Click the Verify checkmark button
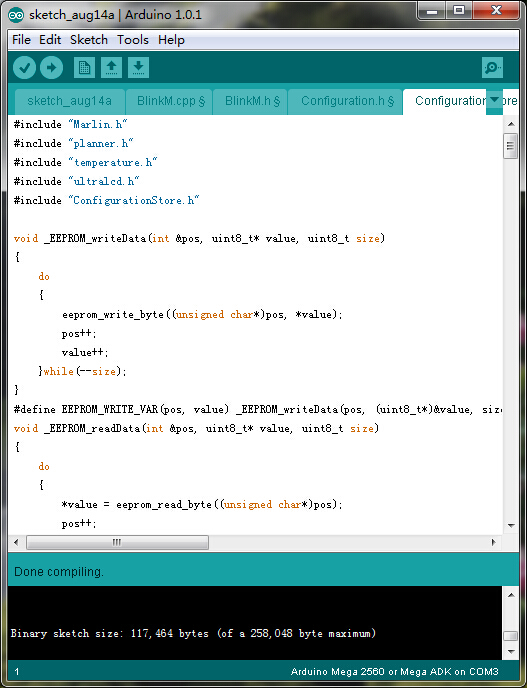This screenshot has height=688, width=527. pos(24,68)
